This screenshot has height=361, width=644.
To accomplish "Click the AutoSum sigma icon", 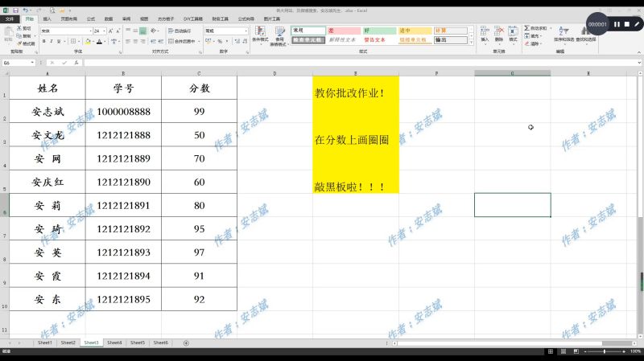I will [527, 28].
